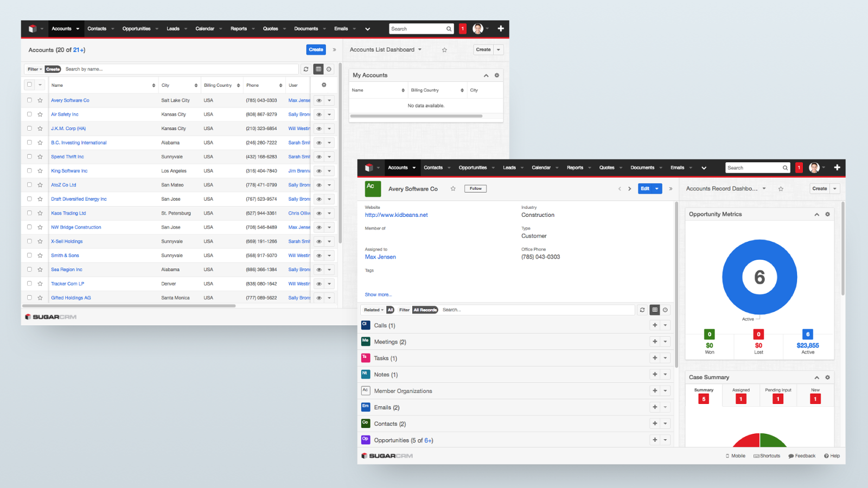The width and height of the screenshot is (868, 488).
Task: Click plus icon on the Calls subpanel
Action: coord(655,325)
